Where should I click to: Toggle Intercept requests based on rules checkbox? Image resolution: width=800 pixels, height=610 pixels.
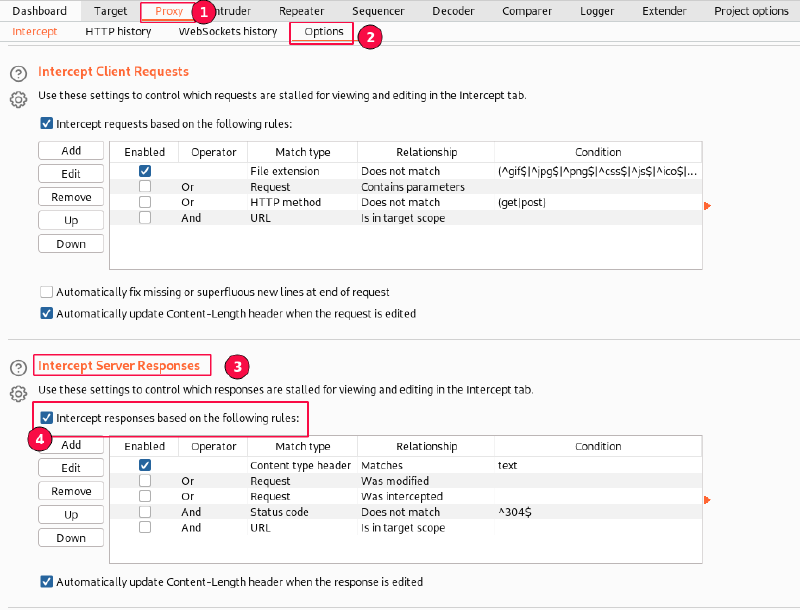pyautogui.click(x=46, y=124)
